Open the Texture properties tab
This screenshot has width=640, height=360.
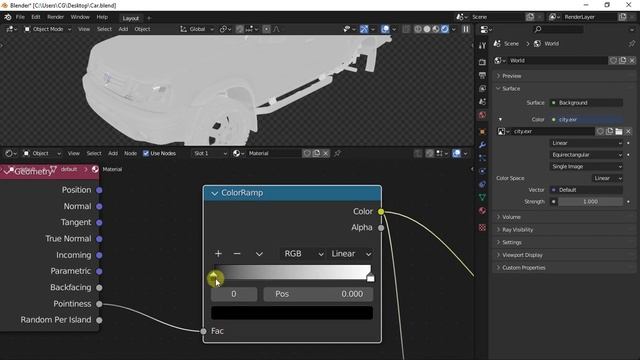point(482,227)
